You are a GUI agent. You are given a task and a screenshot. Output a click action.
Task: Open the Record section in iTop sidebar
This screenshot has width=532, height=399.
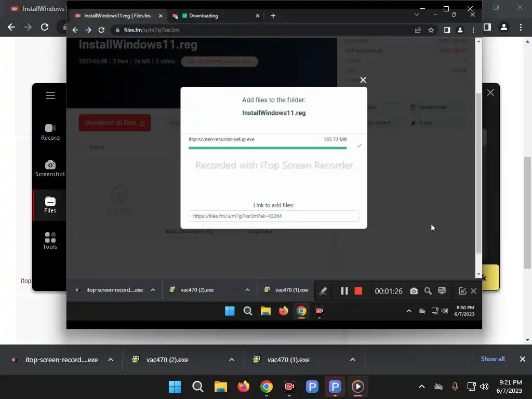pos(50,132)
